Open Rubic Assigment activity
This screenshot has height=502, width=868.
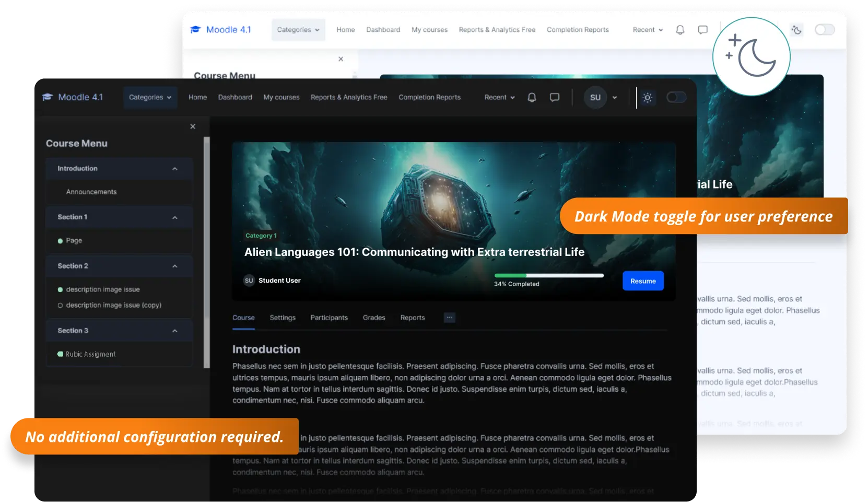point(91,354)
